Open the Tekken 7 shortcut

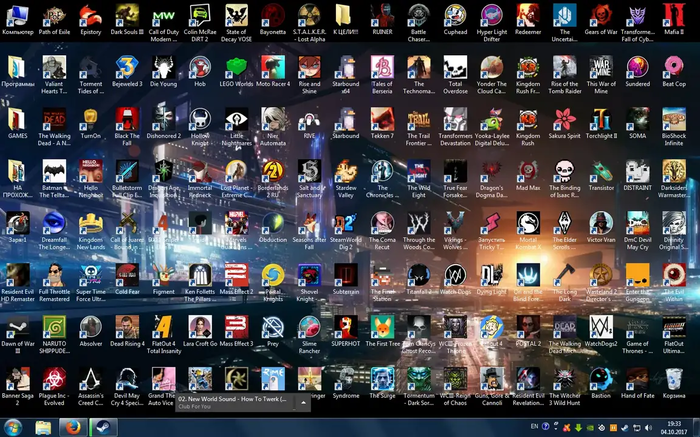tap(381, 119)
